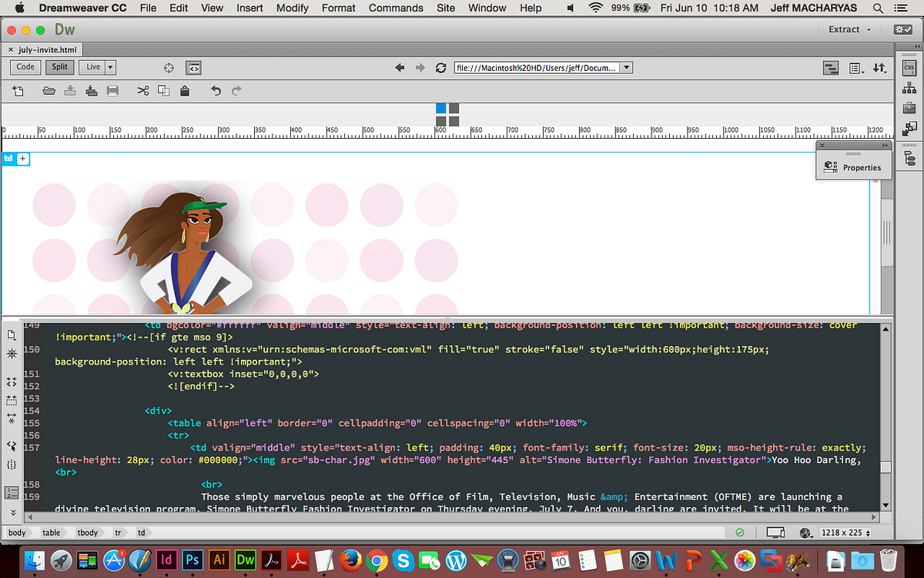Close the Properties floating panel
Image resolution: width=924 pixels, height=578 pixels.
click(822, 145)
